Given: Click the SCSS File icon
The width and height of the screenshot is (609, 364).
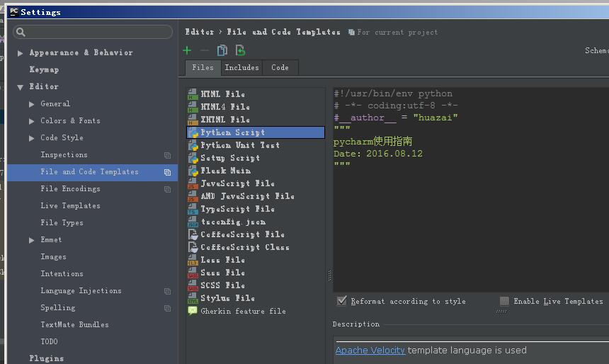Looking at the screenshot, I should tap(193, 285).
